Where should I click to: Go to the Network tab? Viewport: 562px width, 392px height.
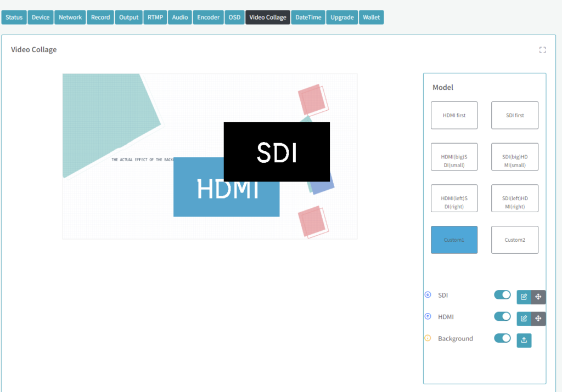[x=70, y=18]
